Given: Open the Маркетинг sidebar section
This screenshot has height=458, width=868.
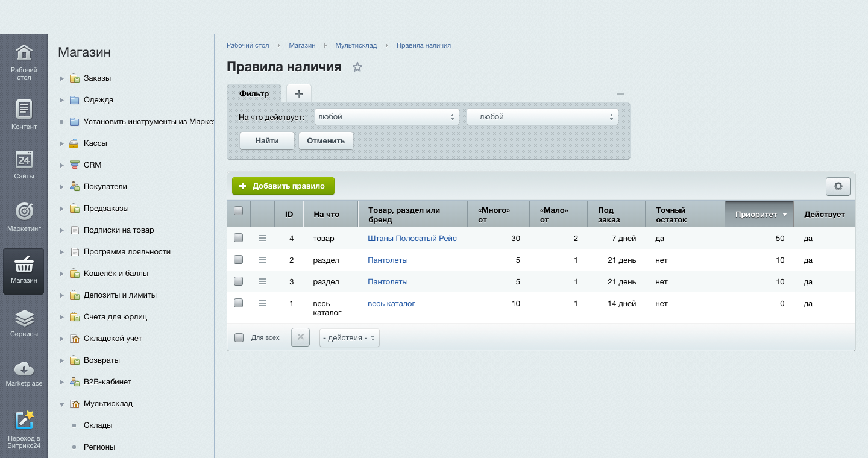Looking at the screenshot, I should click(x=24, y=217).
